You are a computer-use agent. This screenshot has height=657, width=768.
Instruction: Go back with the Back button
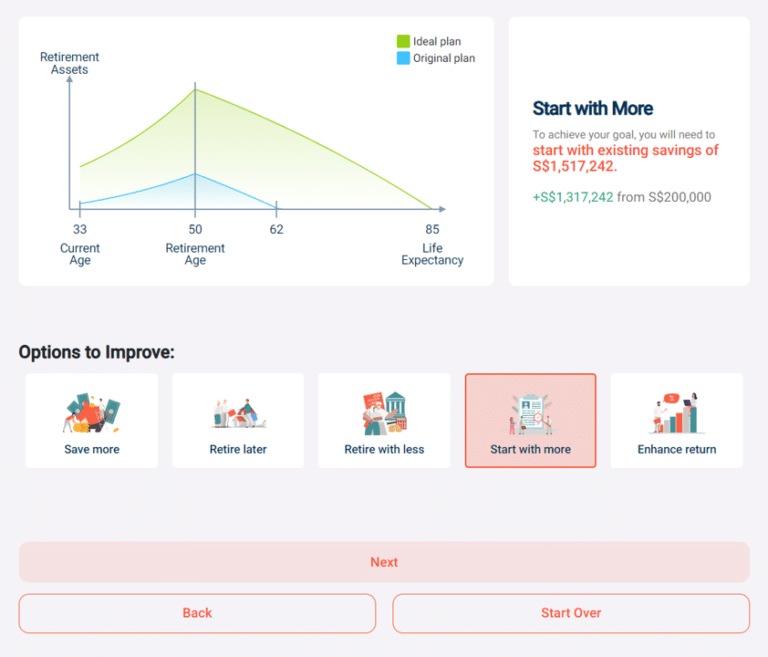[197, 613]
